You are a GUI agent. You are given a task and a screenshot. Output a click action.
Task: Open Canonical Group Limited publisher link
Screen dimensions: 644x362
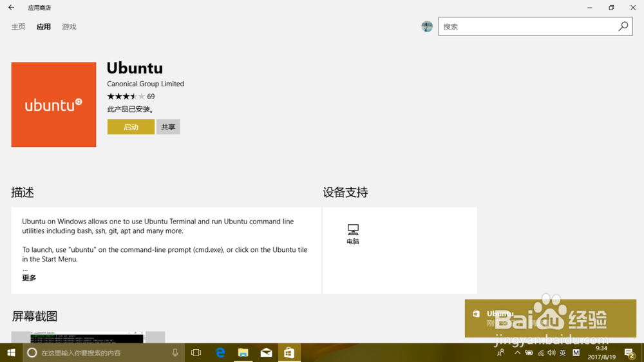coord(146,84)
